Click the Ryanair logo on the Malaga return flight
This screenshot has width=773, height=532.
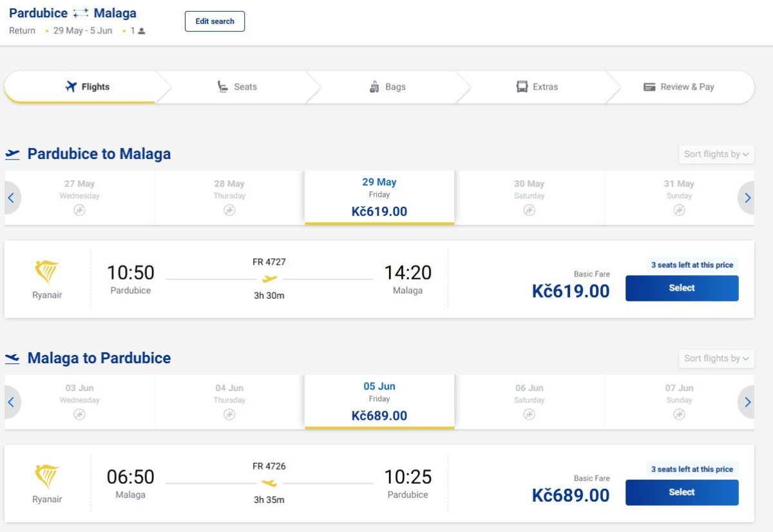[47, 477]
